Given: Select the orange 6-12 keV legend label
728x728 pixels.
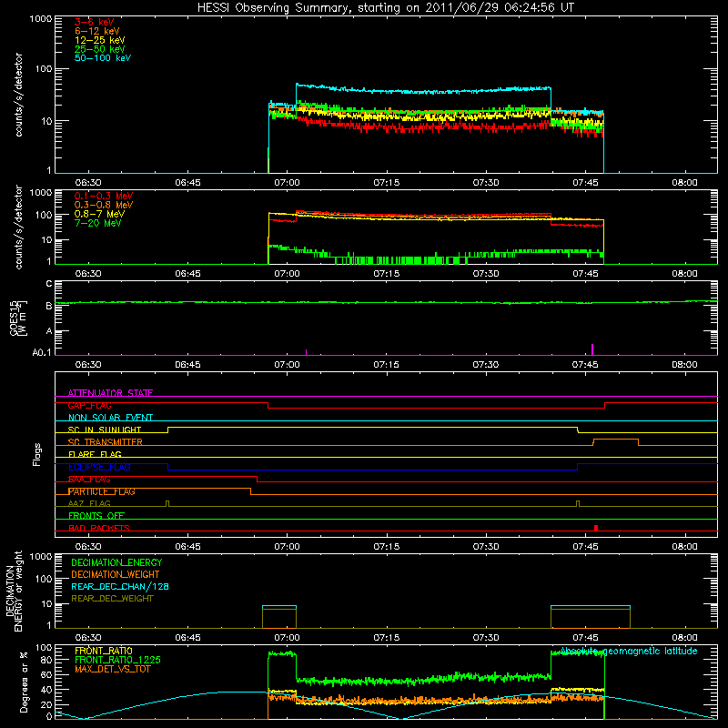Looking at the screenshot, I should click(x=97, y=31).
